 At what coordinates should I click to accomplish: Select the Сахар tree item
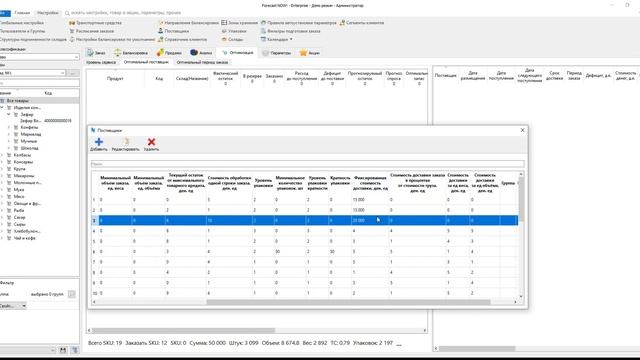[19, 218]
